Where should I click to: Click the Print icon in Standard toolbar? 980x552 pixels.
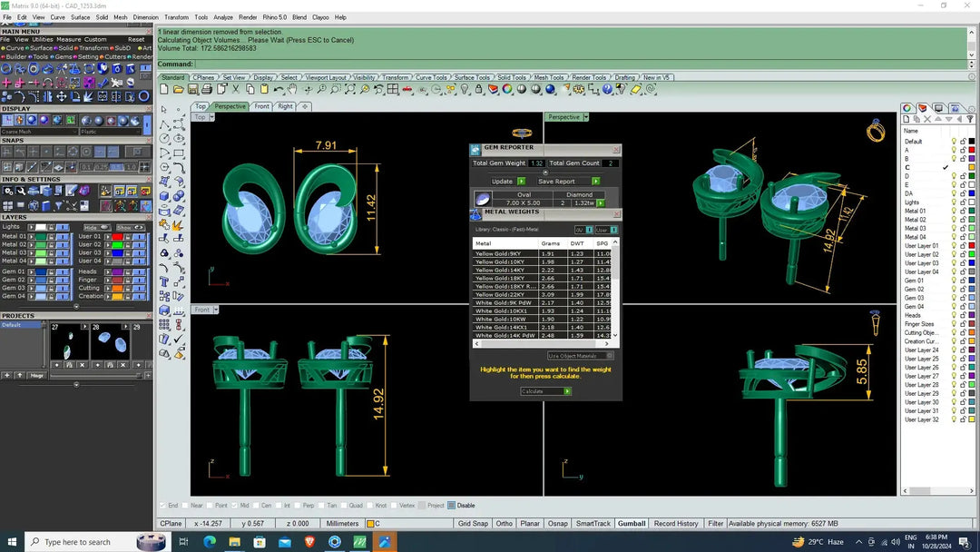tap(207, 89)
